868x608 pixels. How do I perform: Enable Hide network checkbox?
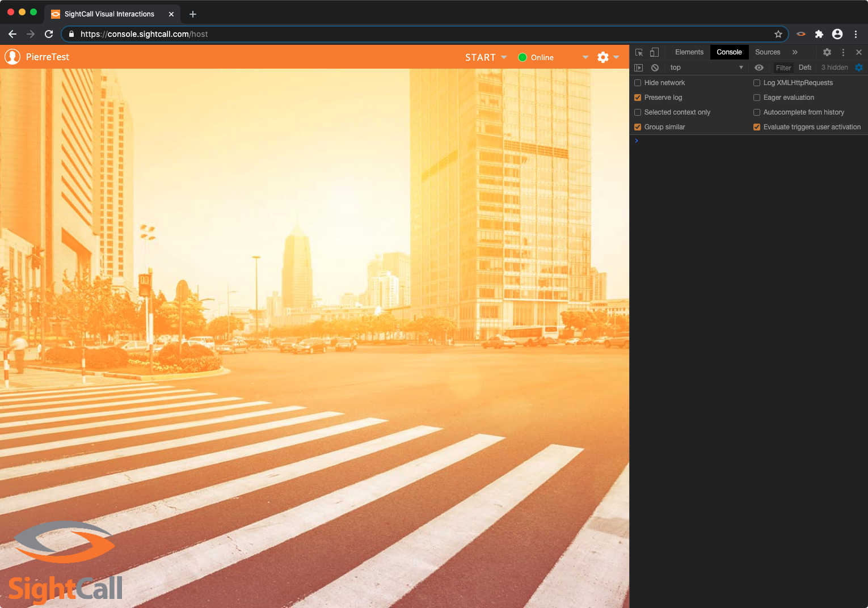point(638,83)
